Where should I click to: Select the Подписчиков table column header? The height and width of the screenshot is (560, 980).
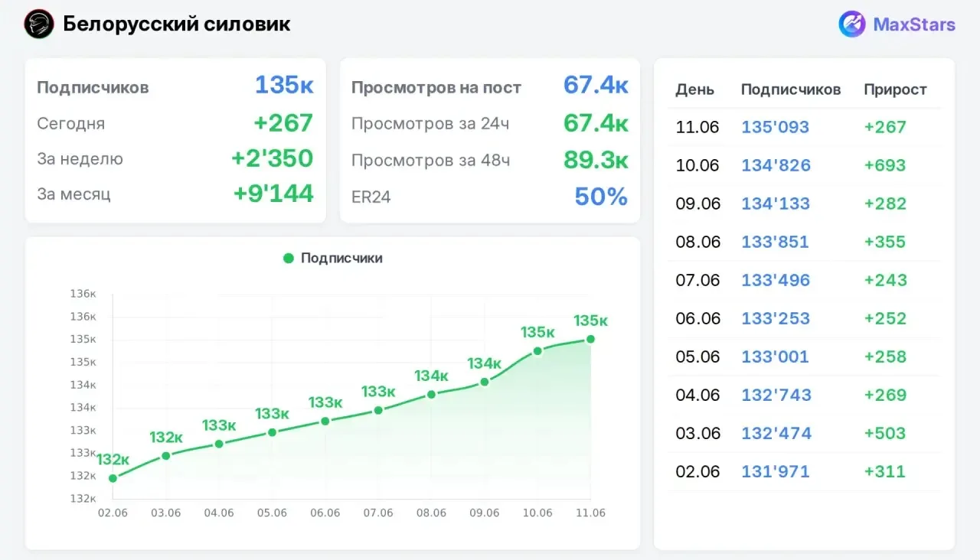point(791,90)
